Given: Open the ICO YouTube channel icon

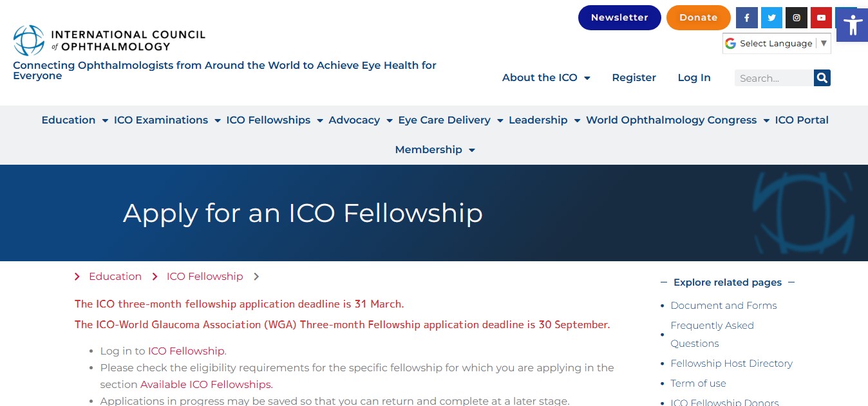Looking at the screenshot, I should pyautogui.click(x=821, y=18).
